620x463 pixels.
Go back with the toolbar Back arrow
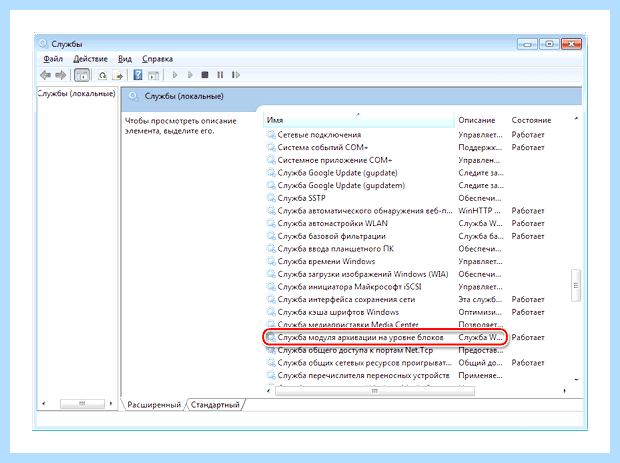pos(45,75)
